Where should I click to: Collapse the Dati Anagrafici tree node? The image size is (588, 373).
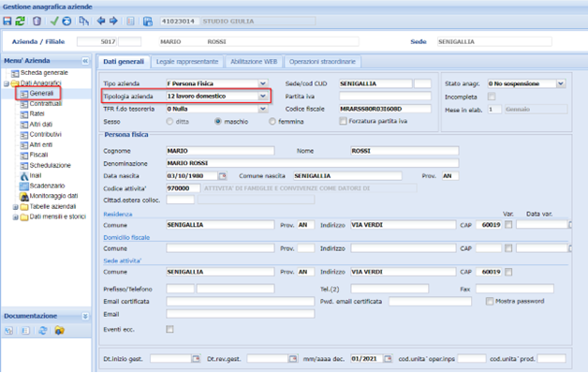7,83
